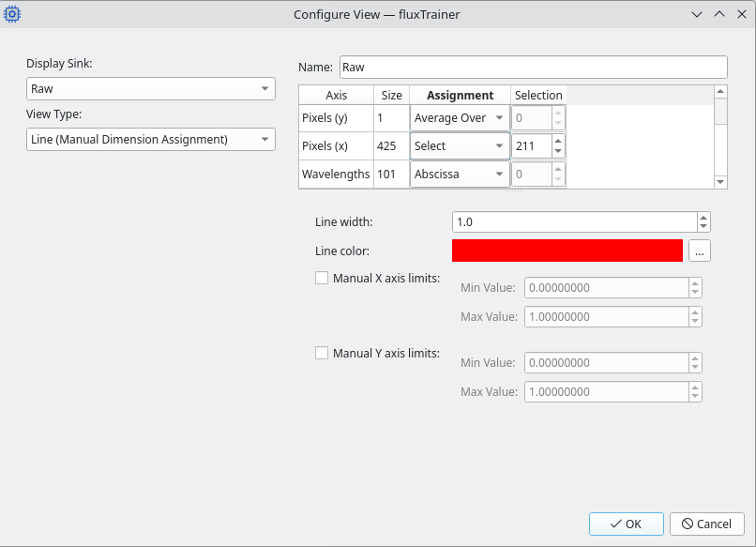Click X axis Max Value field
The width and height of the screenshot is (756, 547).
point(607,317)
